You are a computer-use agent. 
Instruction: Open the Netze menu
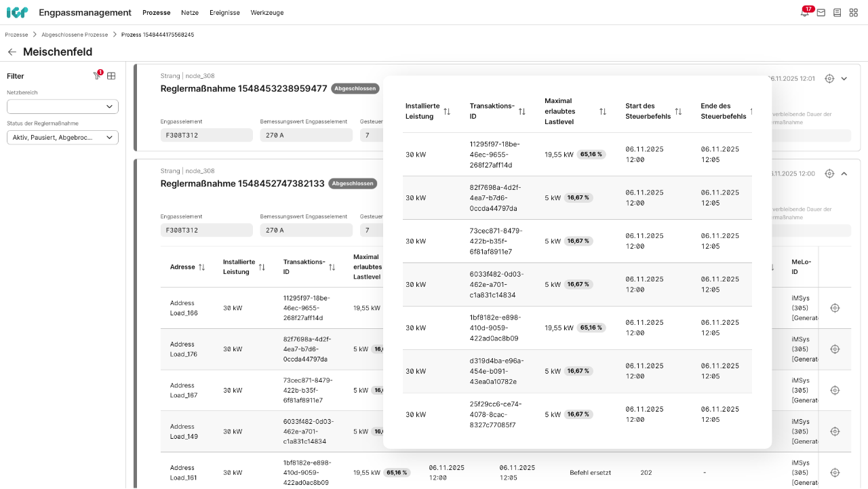pos(190,13)
